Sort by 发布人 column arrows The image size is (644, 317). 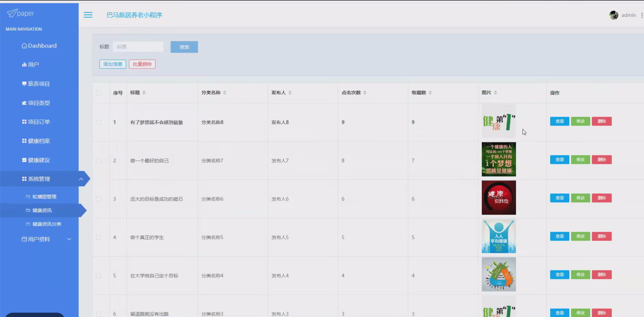pyautogui.click(x=290, y=93)
